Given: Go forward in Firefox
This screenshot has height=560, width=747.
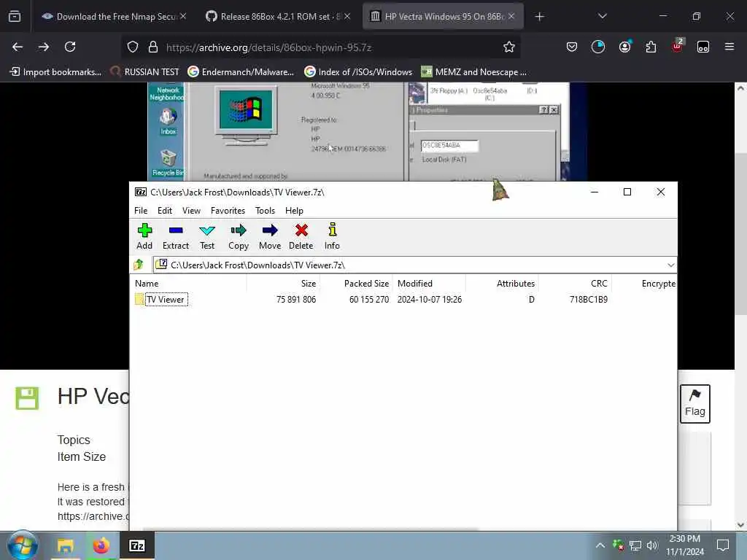Looking at the screenshot, I should 43,47.
